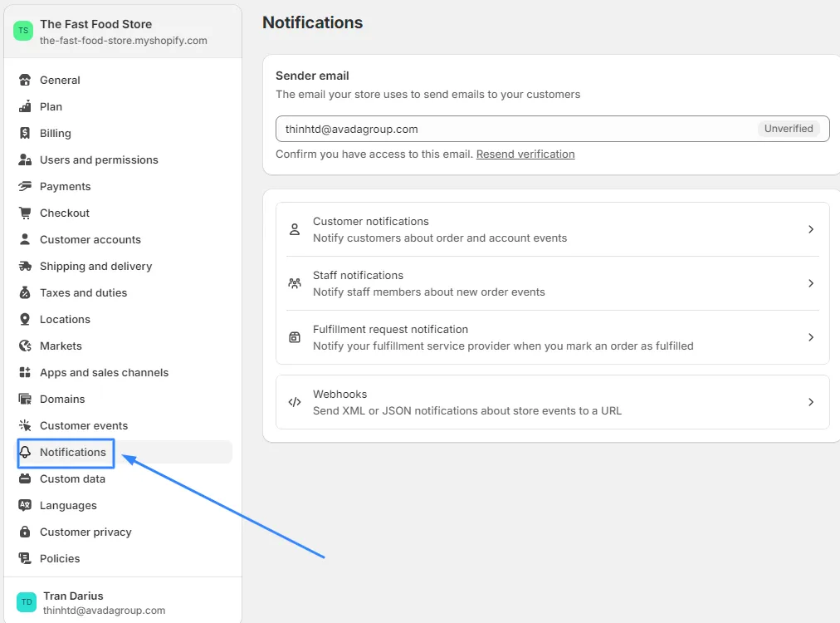840x623 pixels.
Task: Click the Fulfillment request notification box icon
Action: (295, 337)
